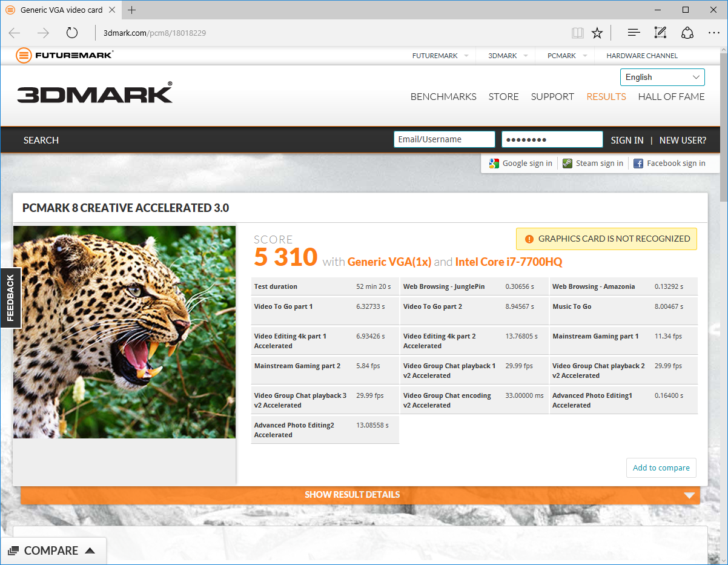728x565 pixels.
Task: Open the English language dropdown
Action: click(x=663, y=78)
